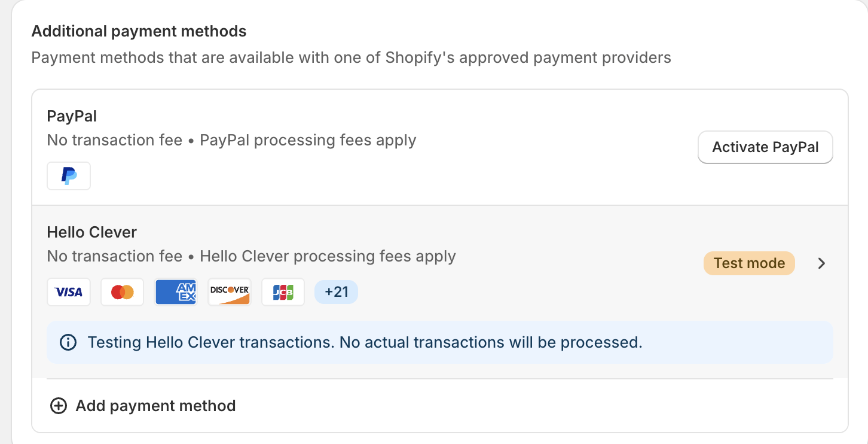This screenshot has height=444, width=868.
Task: Click the Hello Clever provider title
Action: (x=91, y=232)
